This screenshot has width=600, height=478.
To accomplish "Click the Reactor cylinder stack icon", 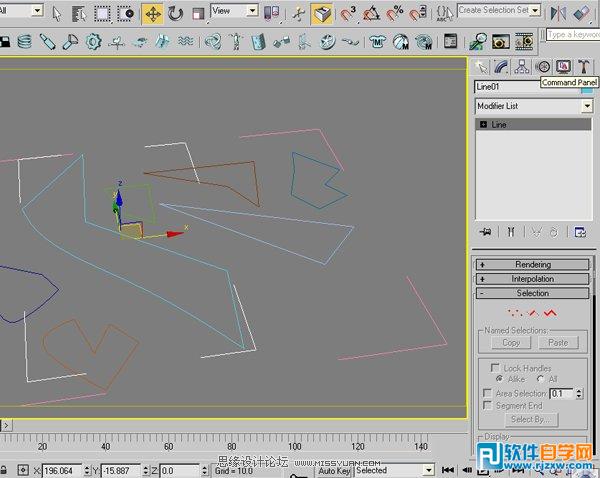I will pos(24,42).
